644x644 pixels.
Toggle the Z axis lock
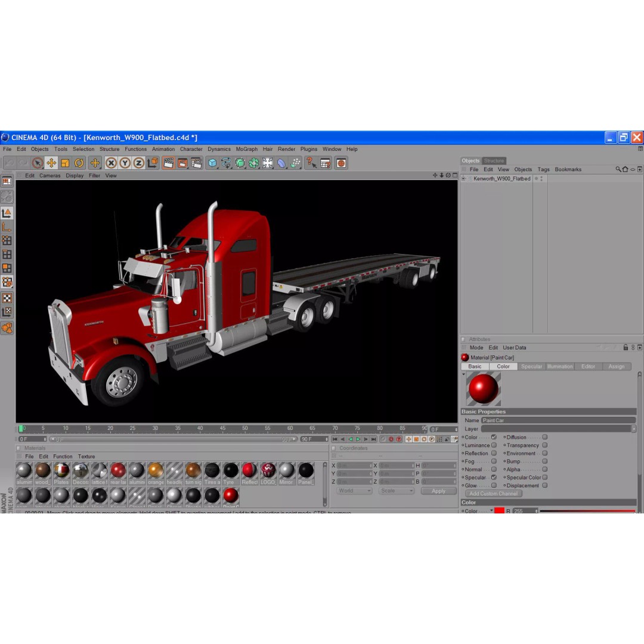[x=139, y=163]
